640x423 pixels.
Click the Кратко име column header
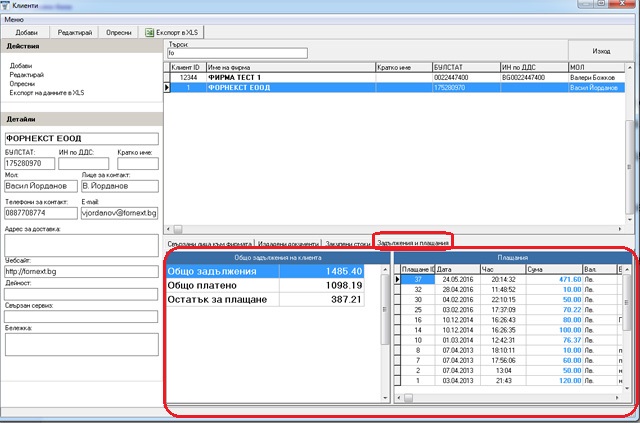pyautogui.click(x=404, y=67)
